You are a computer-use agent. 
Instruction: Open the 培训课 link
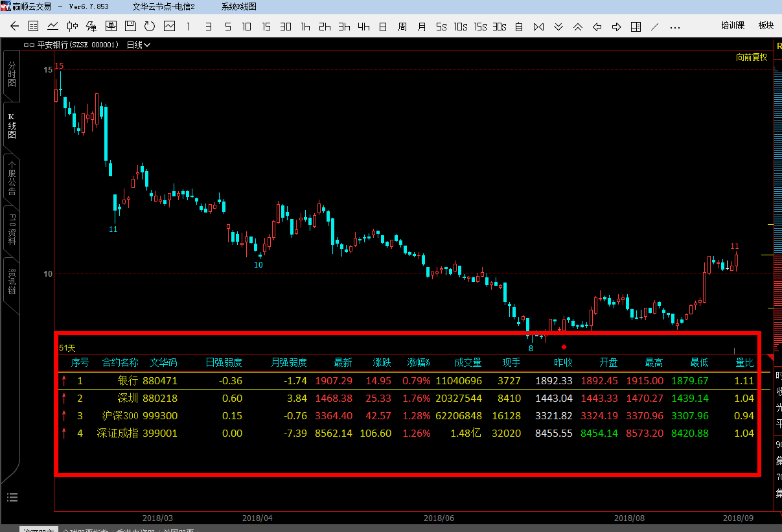(733, 26)
